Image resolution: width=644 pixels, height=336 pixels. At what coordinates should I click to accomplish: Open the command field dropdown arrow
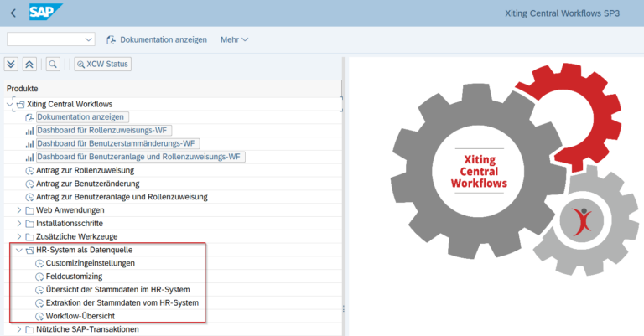pos(88,39)
